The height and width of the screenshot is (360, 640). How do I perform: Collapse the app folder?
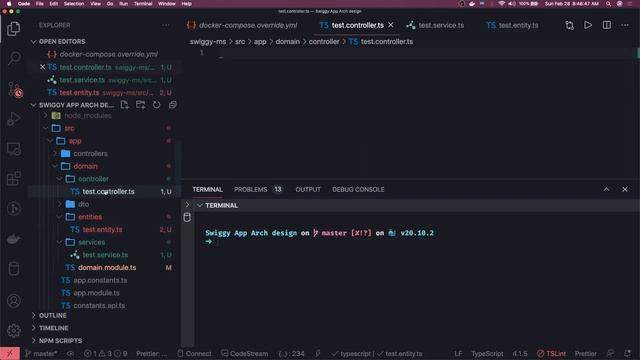point(50,141)
